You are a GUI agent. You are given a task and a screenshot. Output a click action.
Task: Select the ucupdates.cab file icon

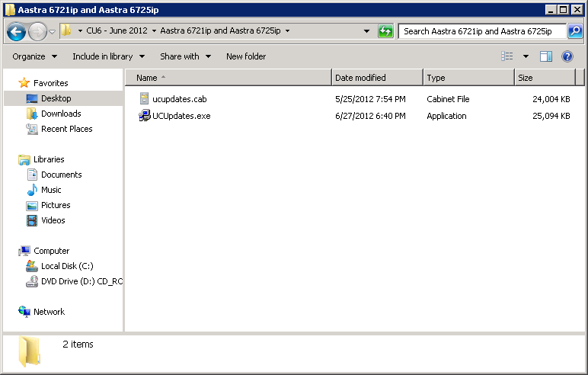tap(145, 99)
